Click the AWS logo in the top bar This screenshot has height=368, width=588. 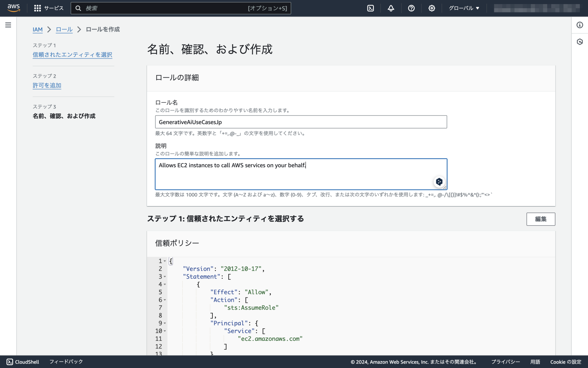tap(14, 8)
